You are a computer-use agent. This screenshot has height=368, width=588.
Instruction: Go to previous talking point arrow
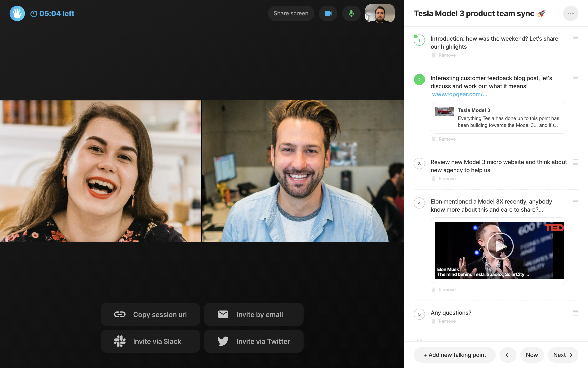click(508, 355)
